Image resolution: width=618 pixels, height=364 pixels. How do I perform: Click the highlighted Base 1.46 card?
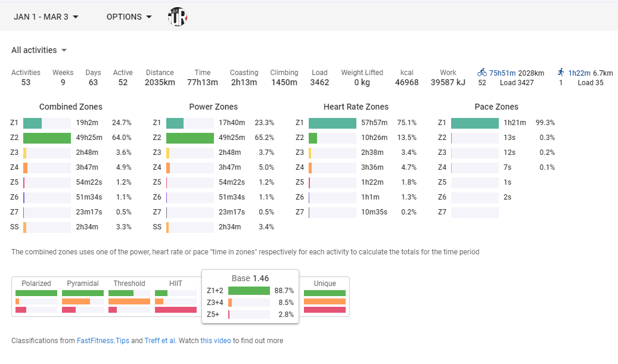click(250, 296)
